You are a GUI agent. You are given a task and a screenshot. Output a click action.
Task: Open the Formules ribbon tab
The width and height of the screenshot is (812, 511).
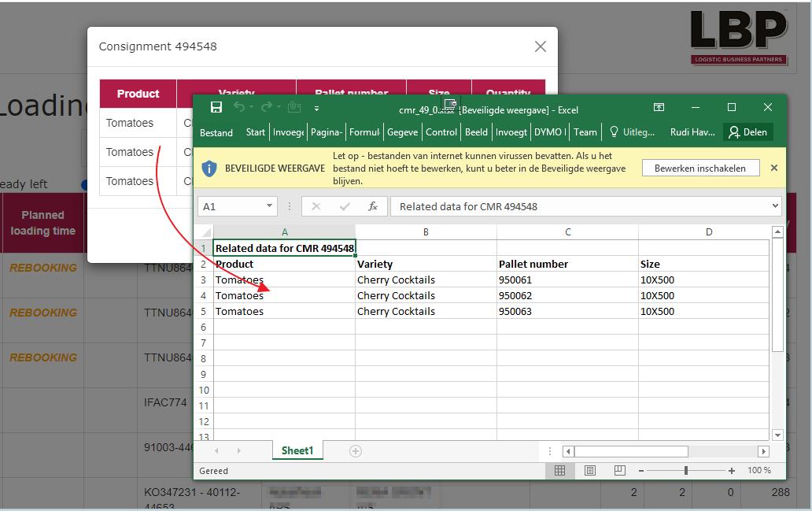pos(364,132)
